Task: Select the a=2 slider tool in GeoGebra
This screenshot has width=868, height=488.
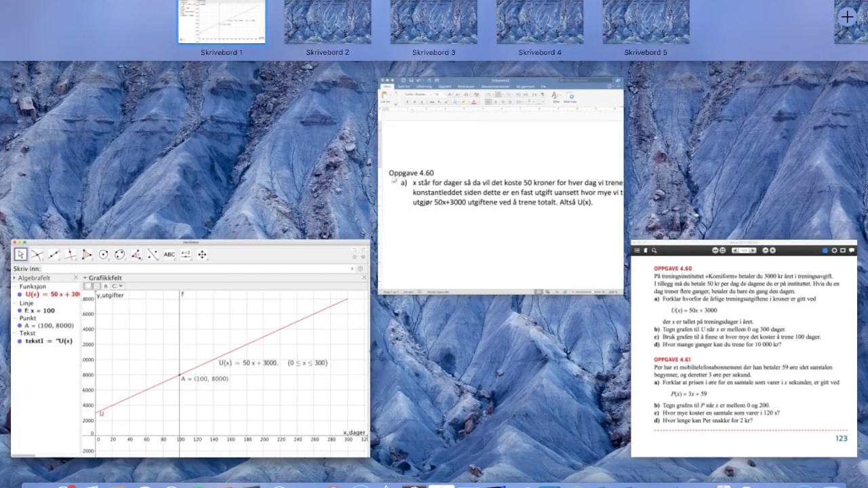Action: [186, 255]
